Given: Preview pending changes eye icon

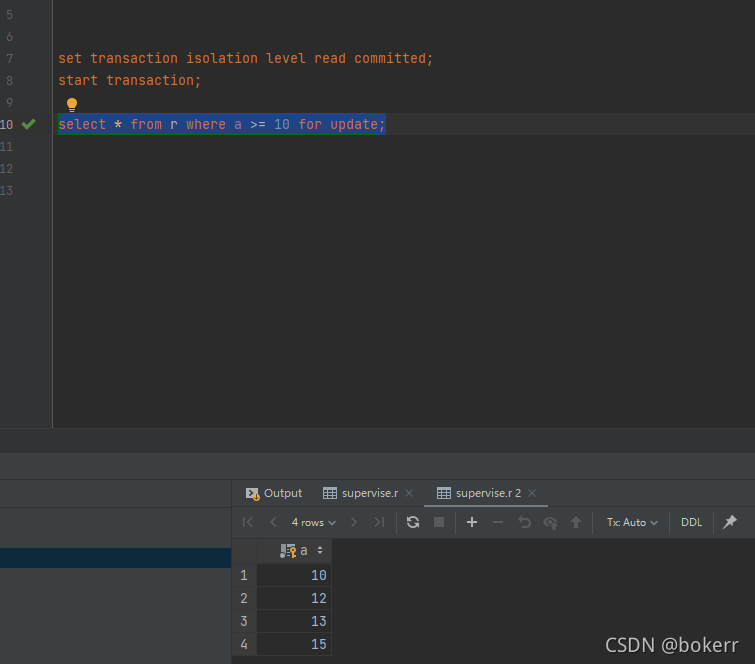Looking at the screenshot, I should click(550, 522).
